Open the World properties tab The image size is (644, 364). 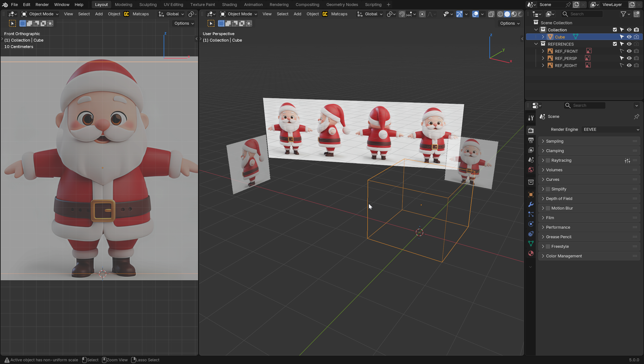(531, 170)
